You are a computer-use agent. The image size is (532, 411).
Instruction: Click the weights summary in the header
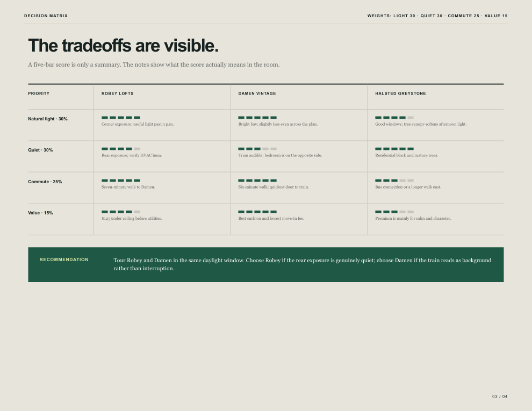[x=437, y=16]
